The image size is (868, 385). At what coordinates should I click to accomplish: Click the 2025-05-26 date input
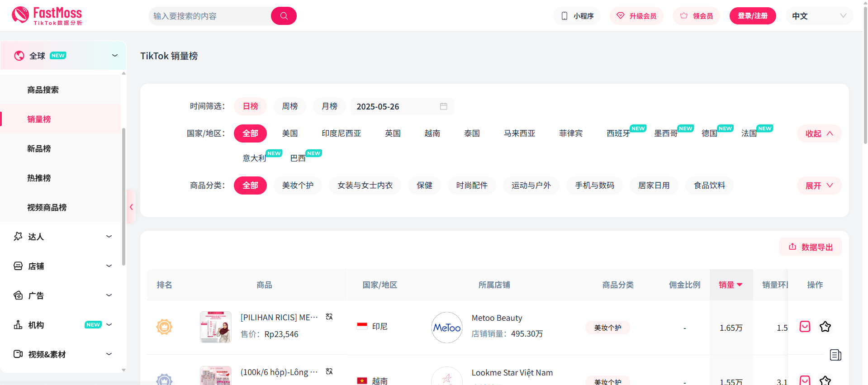402,106
